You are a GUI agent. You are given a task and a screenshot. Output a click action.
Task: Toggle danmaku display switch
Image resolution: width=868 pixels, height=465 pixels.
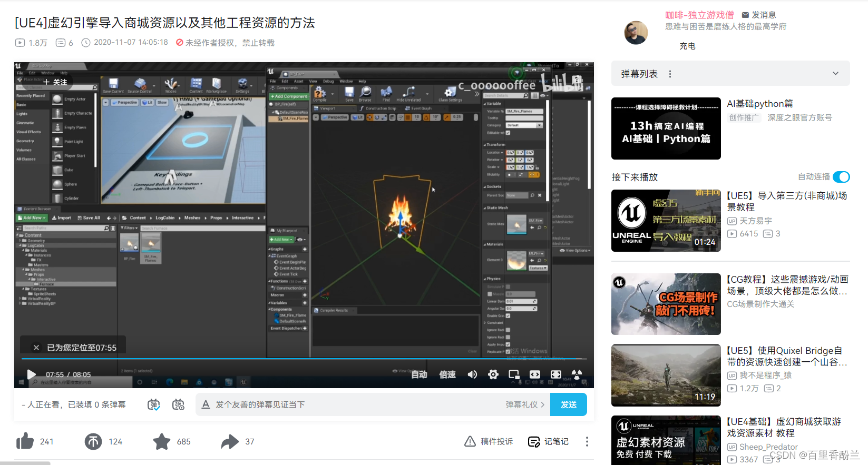[x=153, y=404]
